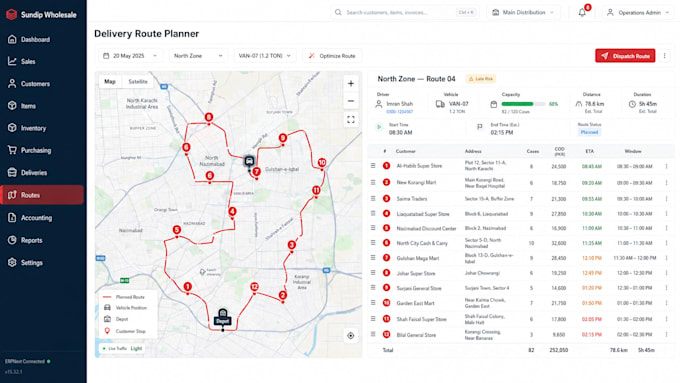680x383 pixels.
Task: Click the Late Risk warning badge
Action: [481, 79]
